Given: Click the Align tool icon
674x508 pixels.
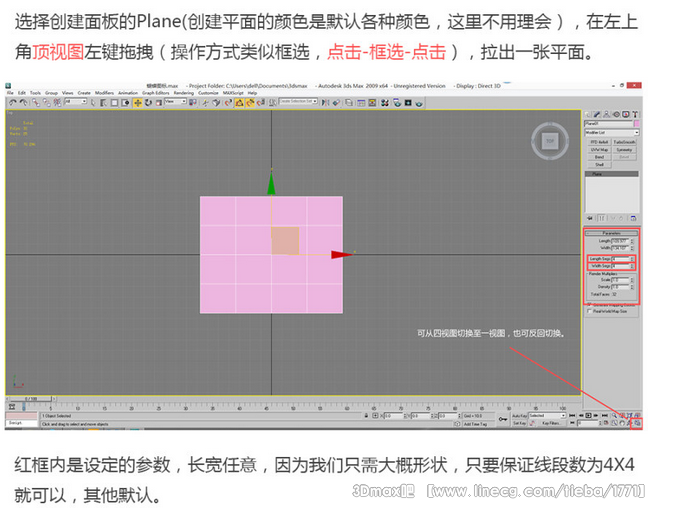Looking at the screenshot, I should click(x=336, y=103).
